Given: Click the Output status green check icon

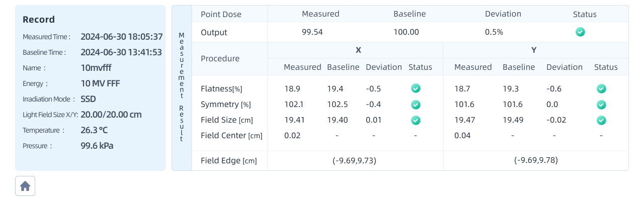Looking at the screenshot, I should (x=580, y=32).
